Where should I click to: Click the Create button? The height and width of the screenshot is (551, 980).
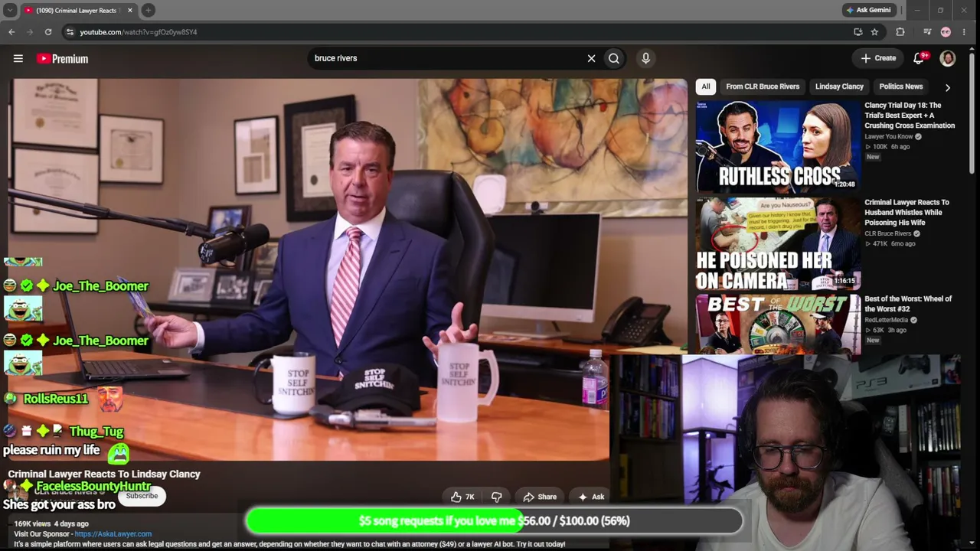pos(878,58)
